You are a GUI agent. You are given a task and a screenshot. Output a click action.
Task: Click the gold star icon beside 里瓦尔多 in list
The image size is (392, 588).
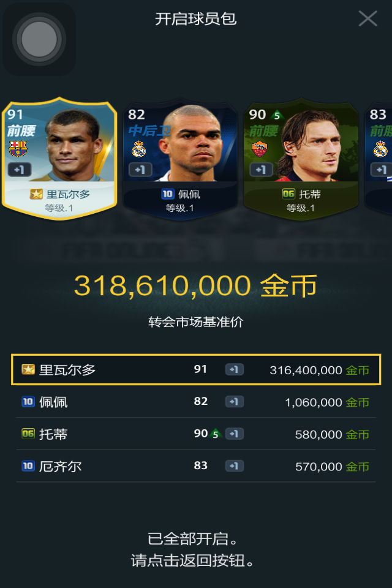(x=28, y=369)
